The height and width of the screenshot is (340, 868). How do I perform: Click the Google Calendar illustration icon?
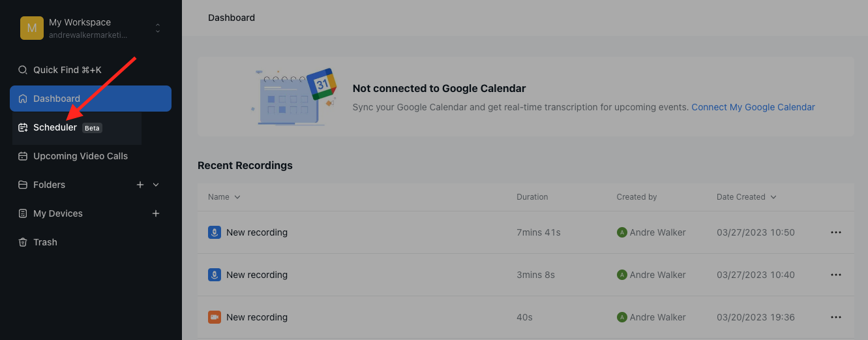click(322, 84)
